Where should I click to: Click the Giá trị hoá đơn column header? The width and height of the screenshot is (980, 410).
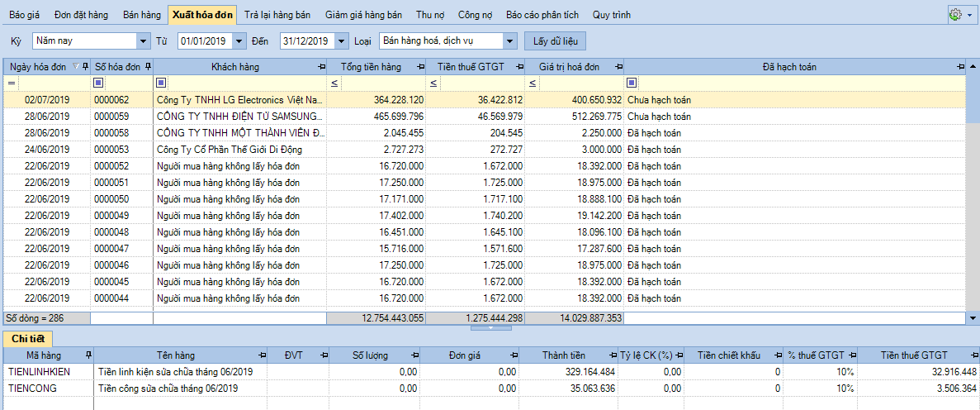point(575,66)
